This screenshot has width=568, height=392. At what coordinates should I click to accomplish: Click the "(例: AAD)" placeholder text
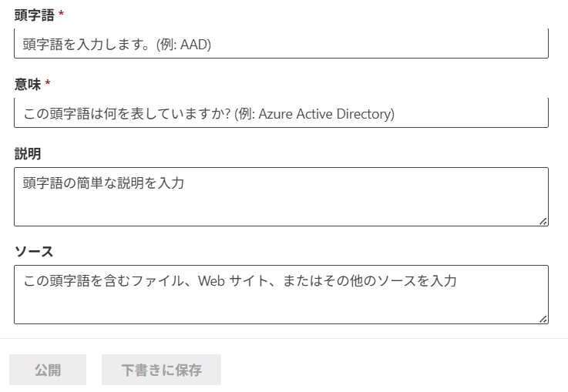pyautogui.click(x=183, y=45)
